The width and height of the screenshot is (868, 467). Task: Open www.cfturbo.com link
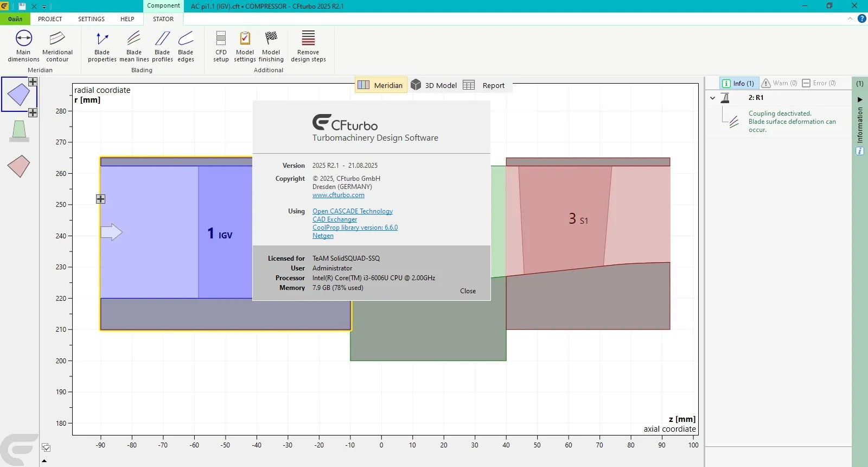click(339, 195)
